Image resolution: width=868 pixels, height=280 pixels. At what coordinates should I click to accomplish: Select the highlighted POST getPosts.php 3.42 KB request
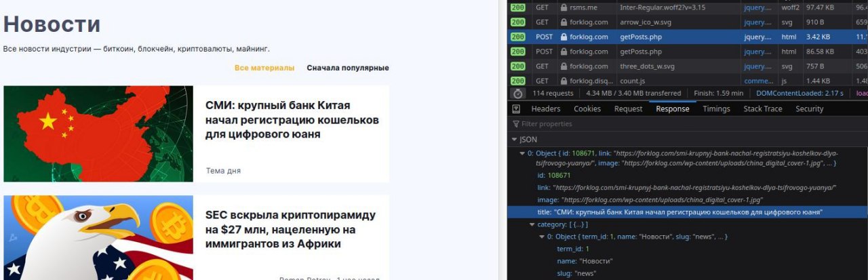688,37
